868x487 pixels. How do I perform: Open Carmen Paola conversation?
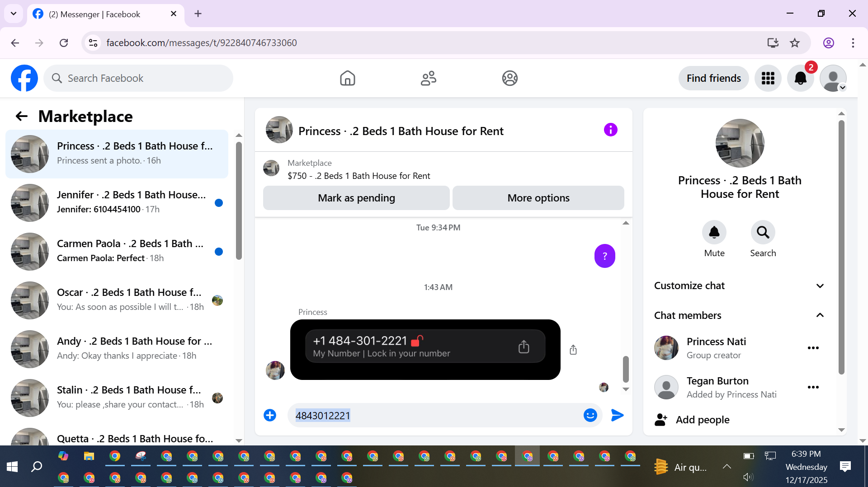pos(117,252)
